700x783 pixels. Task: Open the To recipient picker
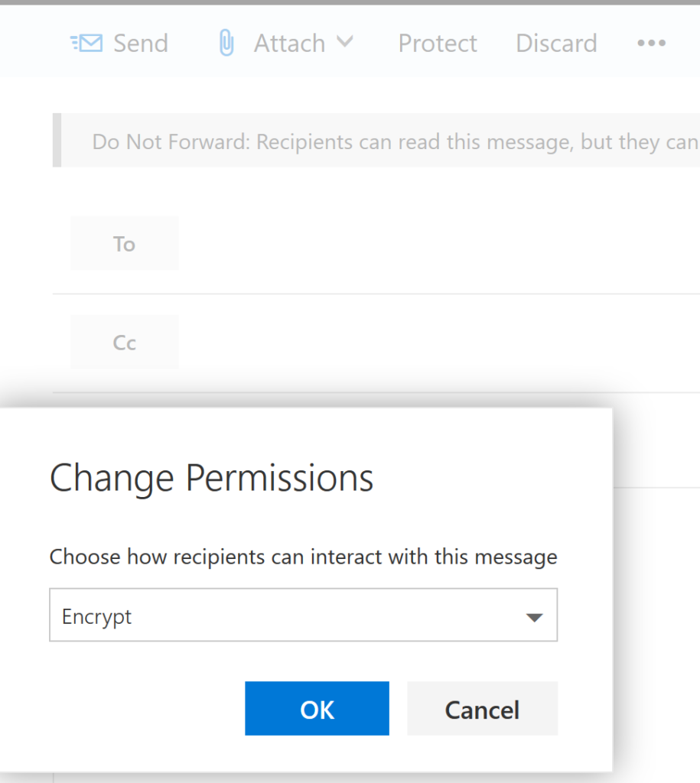tap(124, 243)
